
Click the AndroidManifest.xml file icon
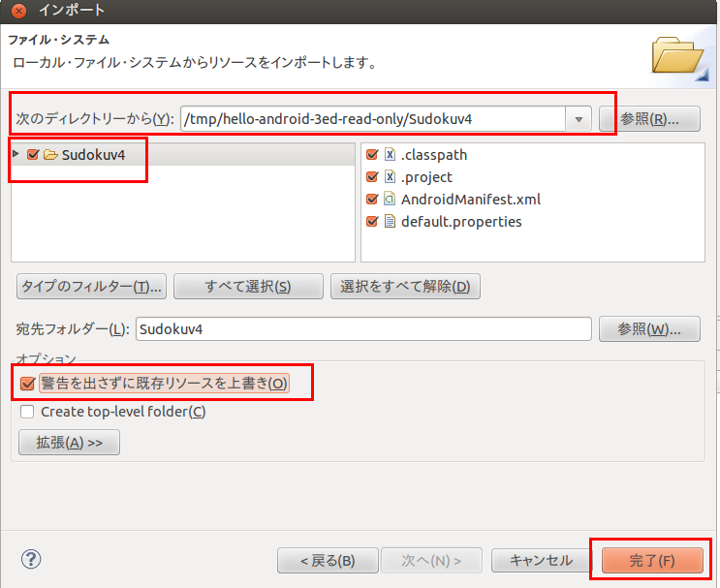click(390, 199)
